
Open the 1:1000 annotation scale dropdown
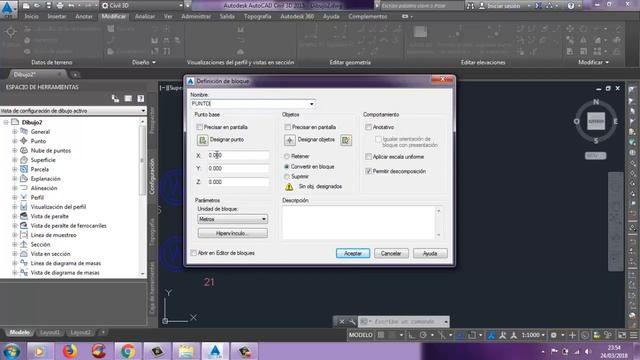pos(533,335)
